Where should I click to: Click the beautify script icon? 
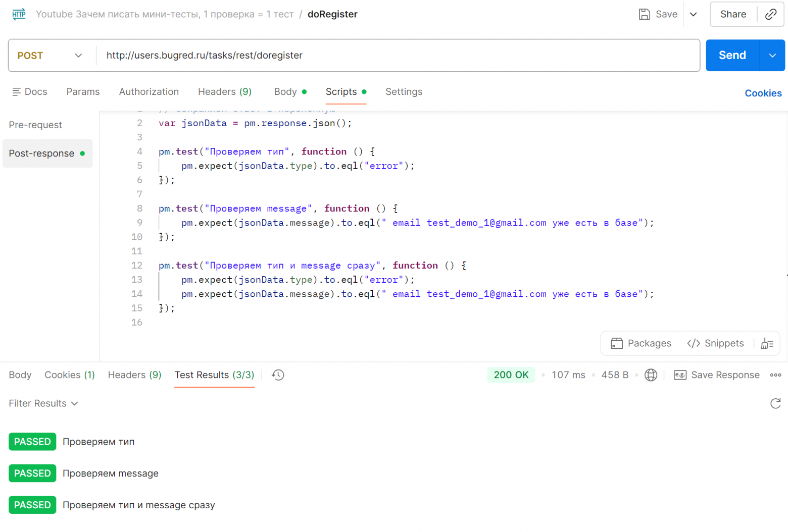tap(767, 344)
